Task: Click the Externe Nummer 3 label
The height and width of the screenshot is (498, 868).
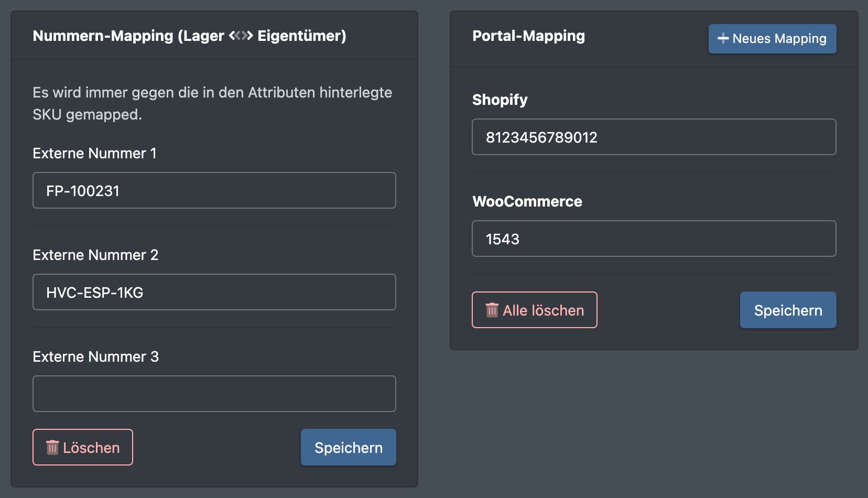Action: [x=95, y=356]
